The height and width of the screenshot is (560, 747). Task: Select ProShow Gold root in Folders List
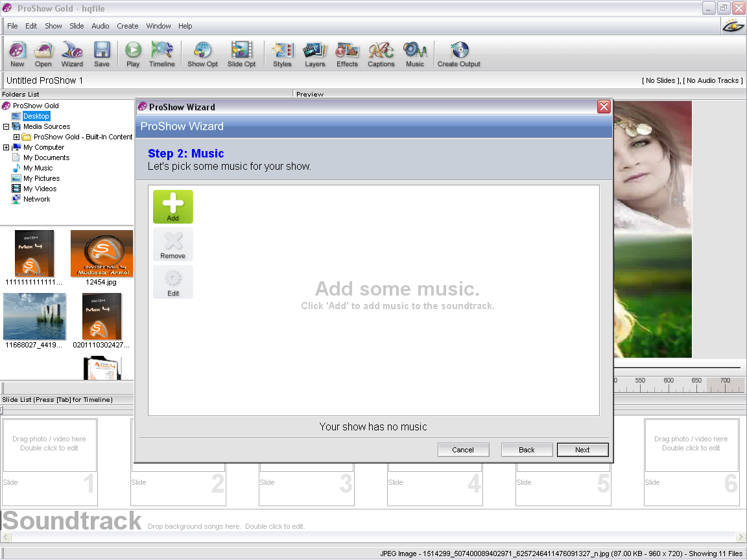[36, 106]
